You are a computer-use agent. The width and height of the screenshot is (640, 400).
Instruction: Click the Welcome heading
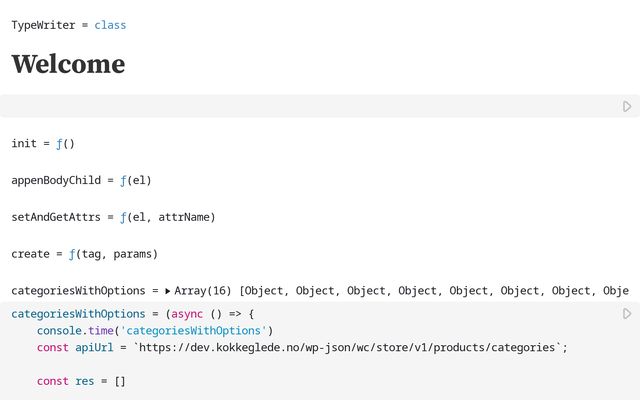tap(68, 65)
